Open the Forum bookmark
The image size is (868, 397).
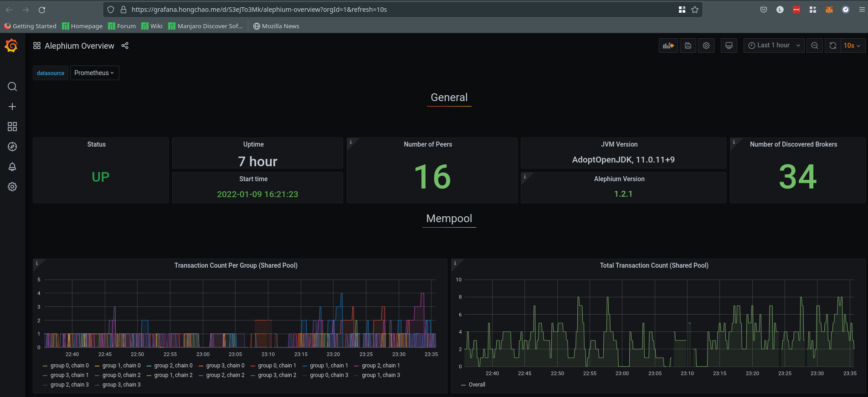122,26
